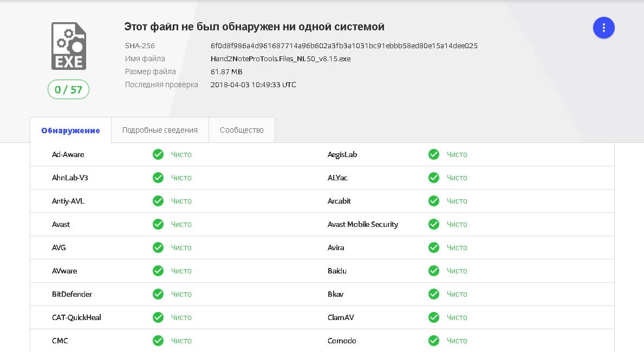This screenshot has height=352, width=644.
Task: Click the Antiy-AVL engine name
Action: (68, 201)
